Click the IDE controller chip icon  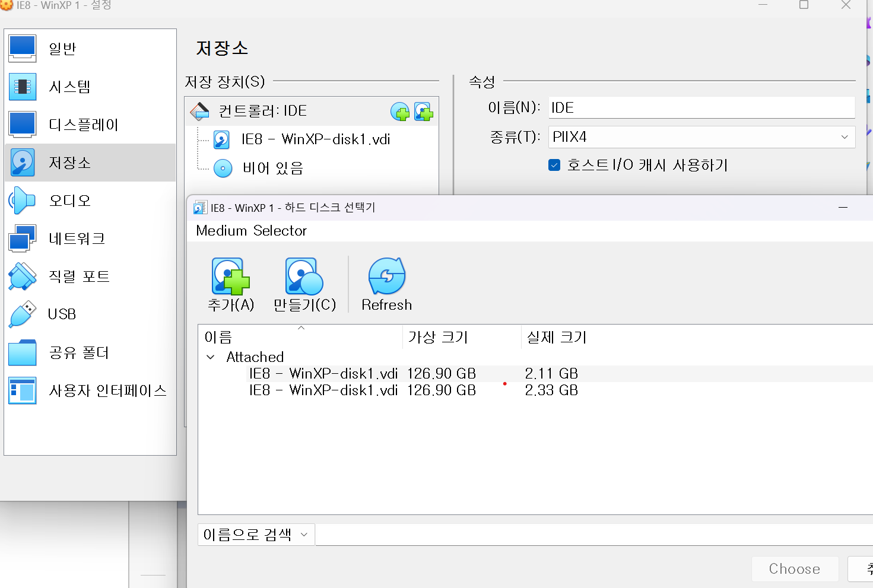(200, 111)
